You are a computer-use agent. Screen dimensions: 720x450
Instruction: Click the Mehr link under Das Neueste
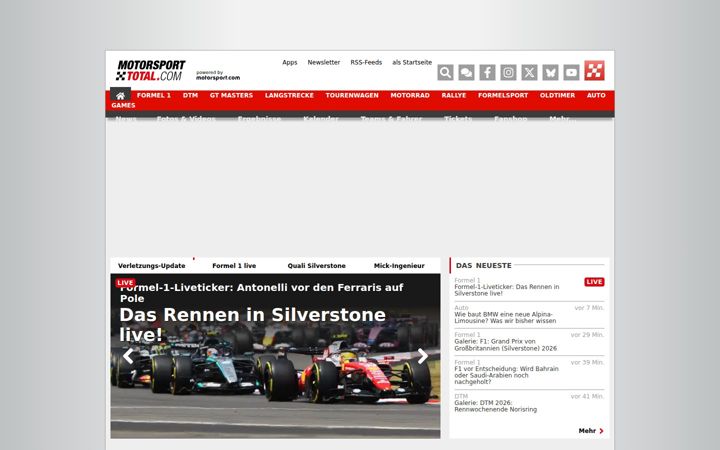(x=591, y=431)
